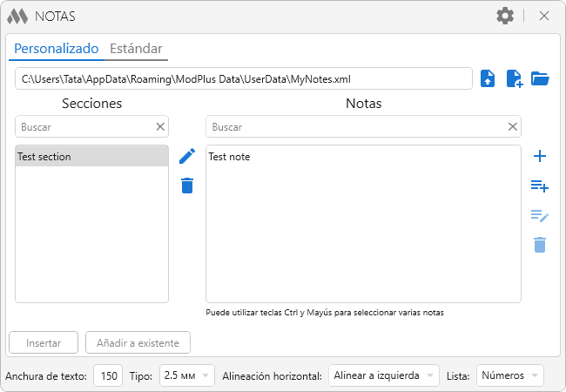Open the Lista Números dropdown
Image resolution: width=566 pixels, height=392 pixels.
[x=509, y=375]
